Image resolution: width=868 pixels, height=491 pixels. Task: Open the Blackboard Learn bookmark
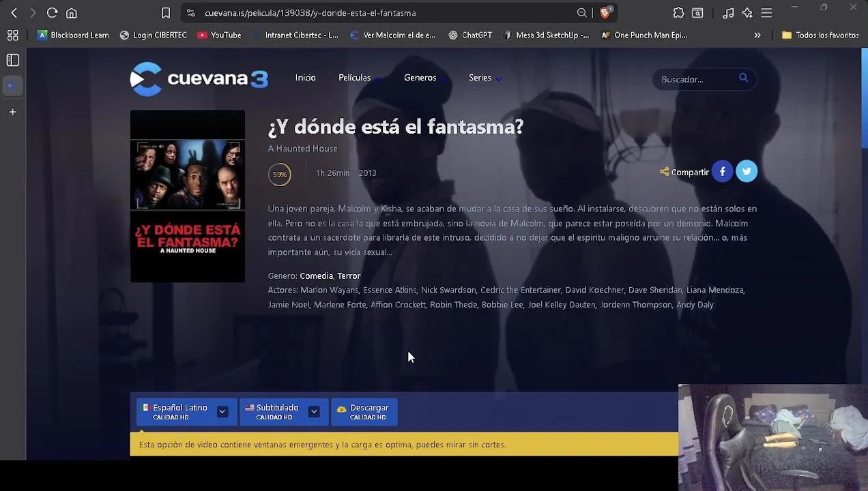73,35
